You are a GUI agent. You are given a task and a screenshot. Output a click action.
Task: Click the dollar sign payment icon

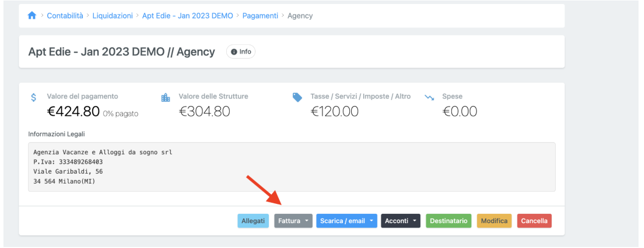[x=34, y=97]
